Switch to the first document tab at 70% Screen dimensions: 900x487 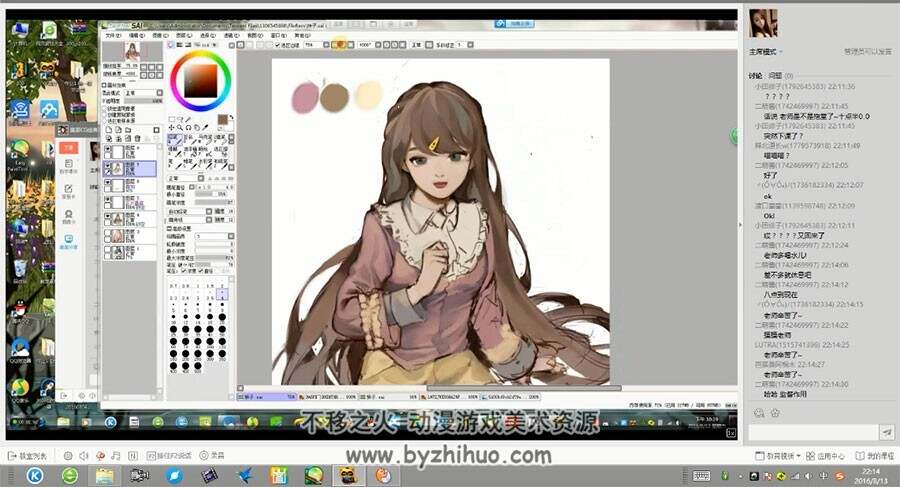[266, 397]
